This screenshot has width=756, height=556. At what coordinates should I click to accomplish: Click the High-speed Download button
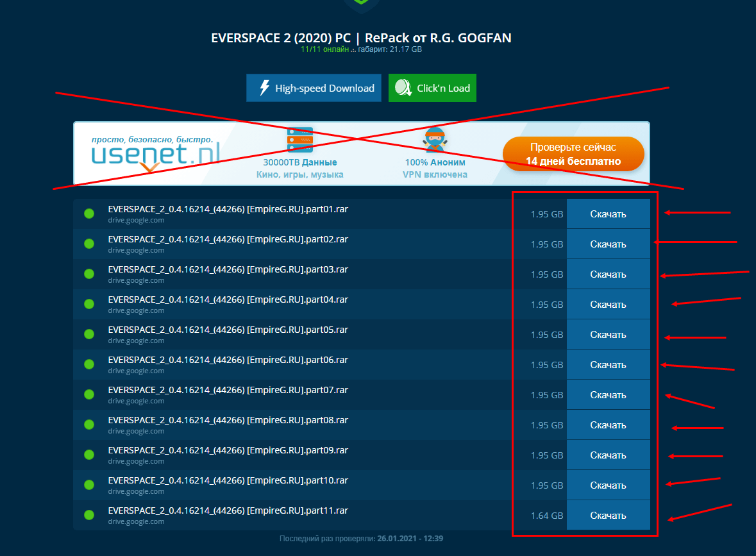coord(314,88)
